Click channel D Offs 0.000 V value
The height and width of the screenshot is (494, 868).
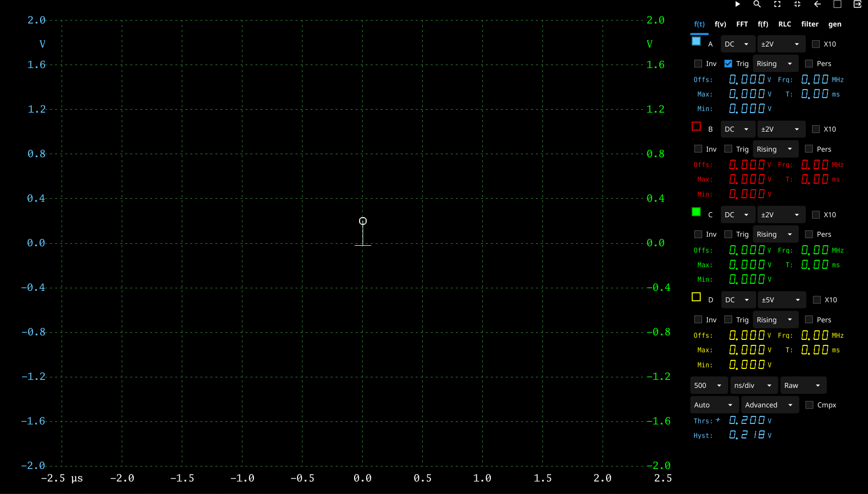pos(750,335)
